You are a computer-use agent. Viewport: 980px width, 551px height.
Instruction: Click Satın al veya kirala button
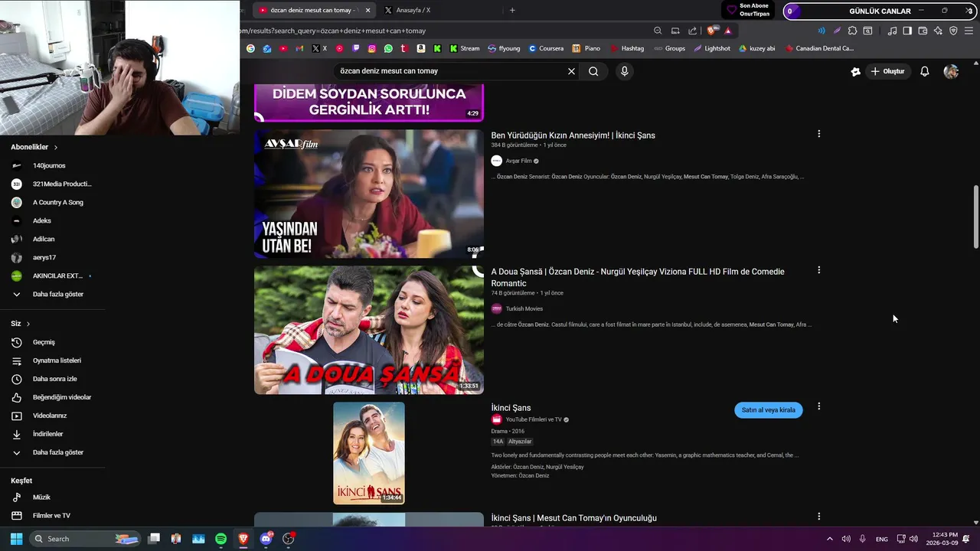(768, 410)
